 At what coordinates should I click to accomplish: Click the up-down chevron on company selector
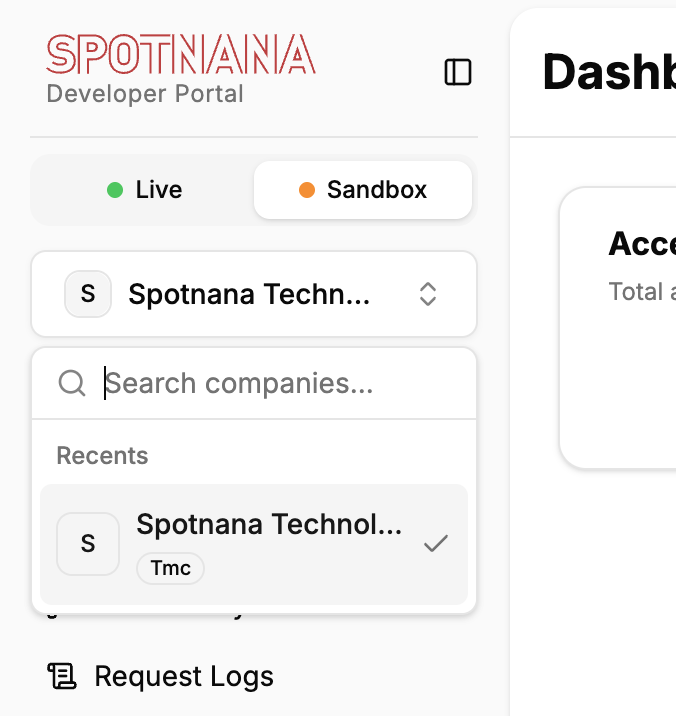point(428,294)
